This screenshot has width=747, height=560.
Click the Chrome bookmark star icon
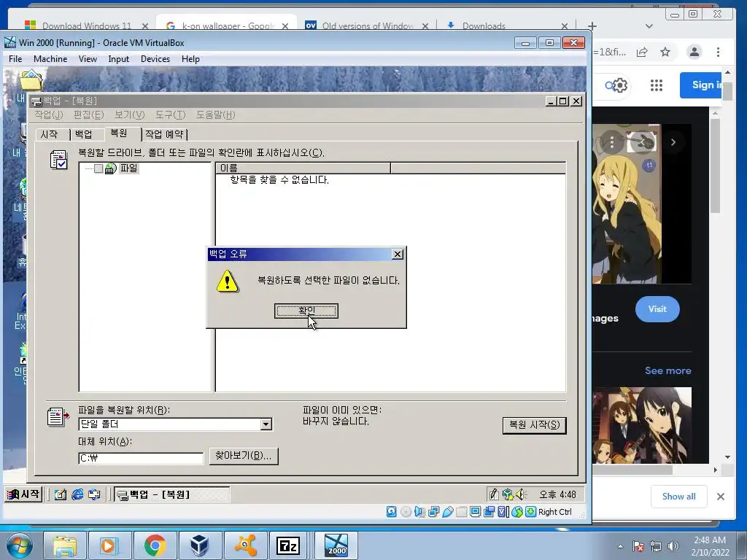click(665, 52)
